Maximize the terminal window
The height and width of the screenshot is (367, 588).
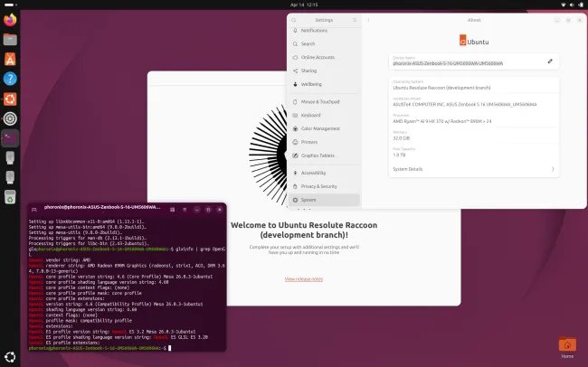point(208,210)
